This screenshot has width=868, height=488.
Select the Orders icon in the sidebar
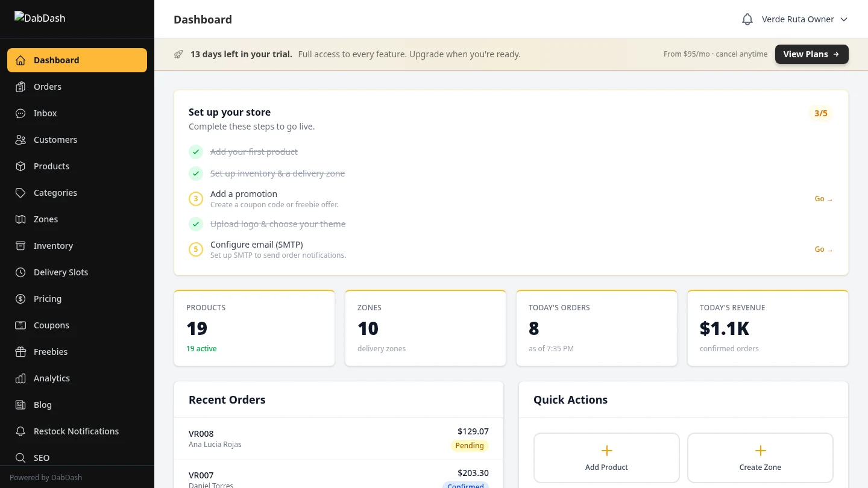click(20, 87)
